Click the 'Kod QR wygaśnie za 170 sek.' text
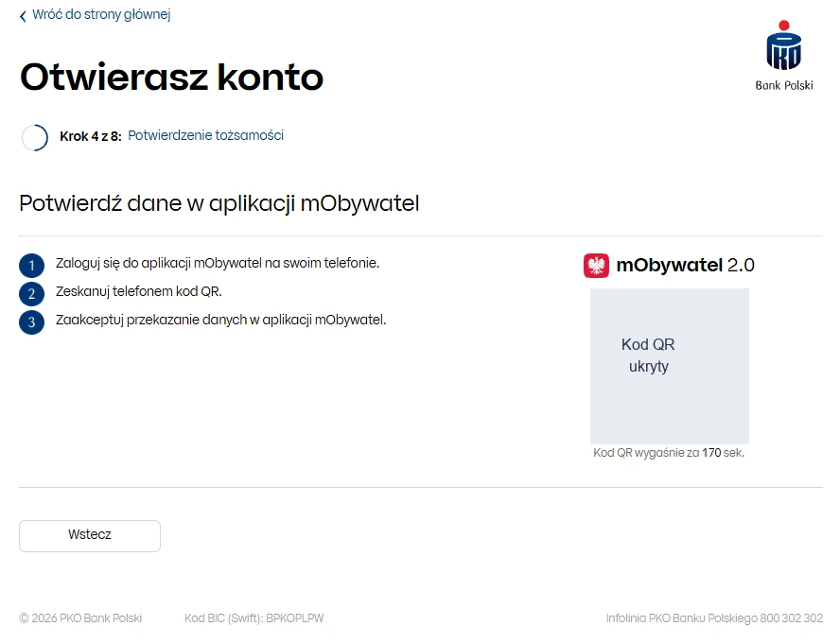This screenshot has height=643, width=840. (669, 453)
